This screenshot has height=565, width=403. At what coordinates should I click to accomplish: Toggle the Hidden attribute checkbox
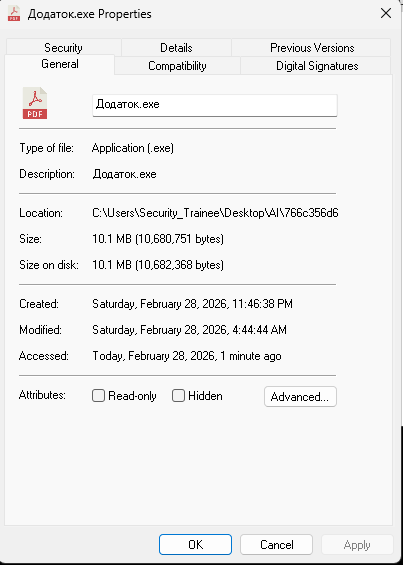(x=178, y=396)
